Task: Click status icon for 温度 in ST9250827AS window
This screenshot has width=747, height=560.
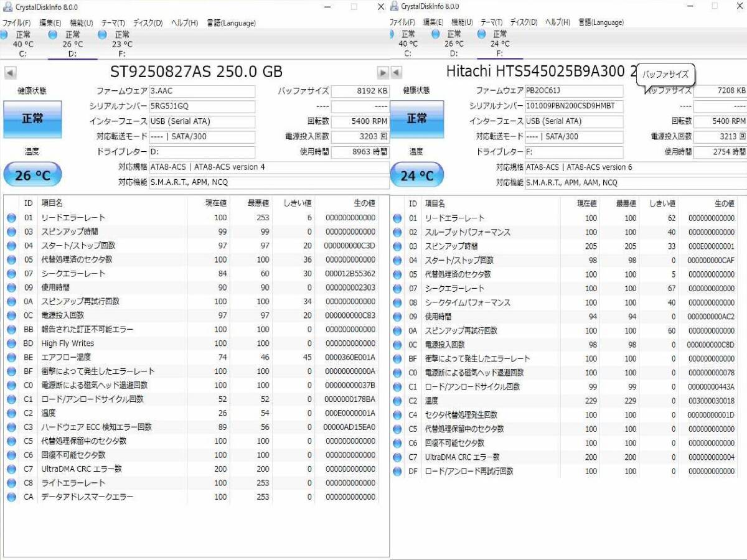Action: (11, 413)
